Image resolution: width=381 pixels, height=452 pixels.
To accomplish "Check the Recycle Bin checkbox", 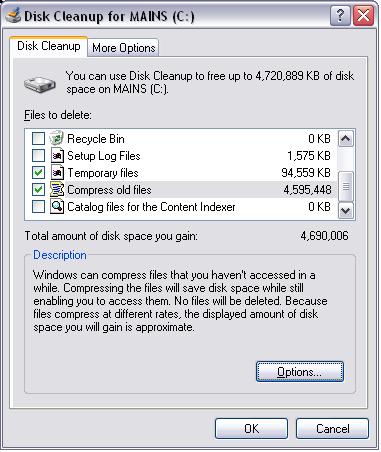I will tap(38, 138).
